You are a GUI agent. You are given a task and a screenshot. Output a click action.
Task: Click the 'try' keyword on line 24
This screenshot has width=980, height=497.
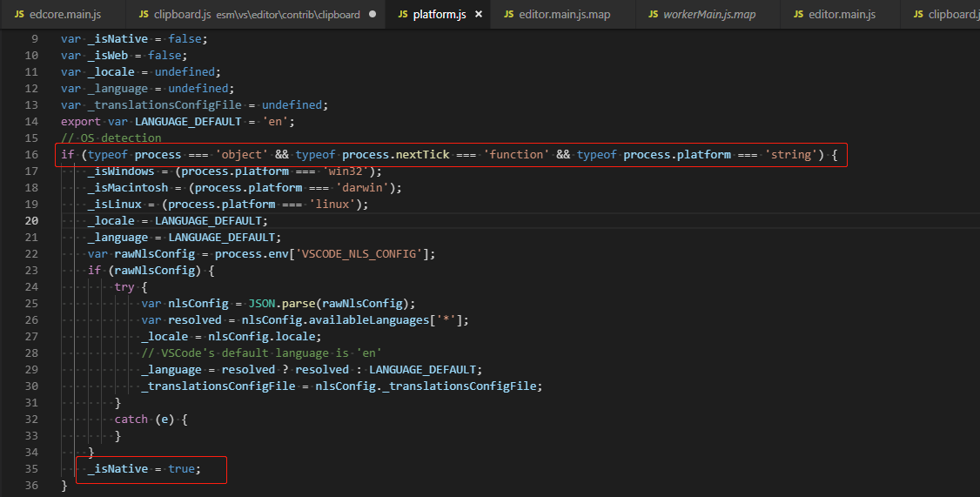(x=124, y=287)
